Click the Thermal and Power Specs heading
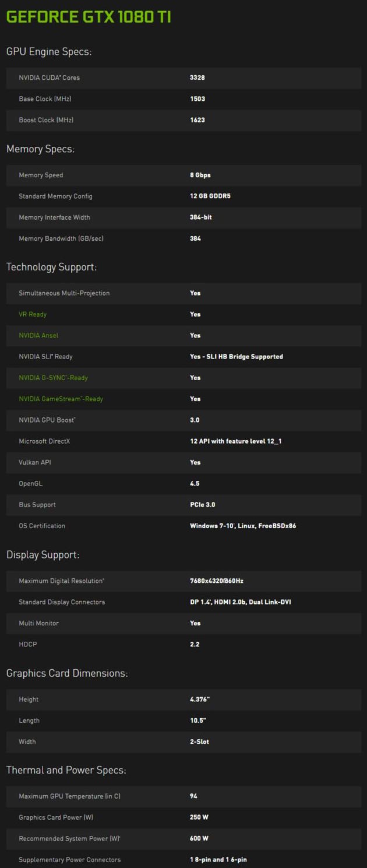Viewport: 367px width, 868px height. (66, 770)
